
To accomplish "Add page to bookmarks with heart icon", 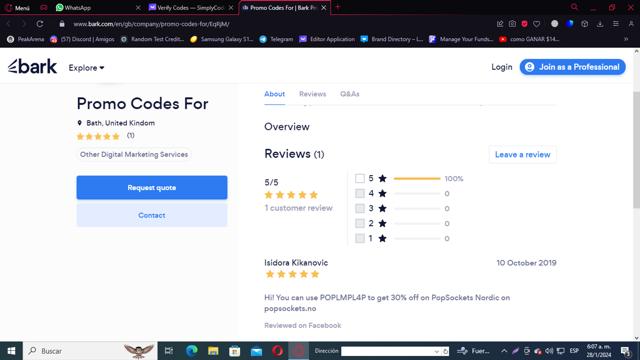I will click(537, 24).
